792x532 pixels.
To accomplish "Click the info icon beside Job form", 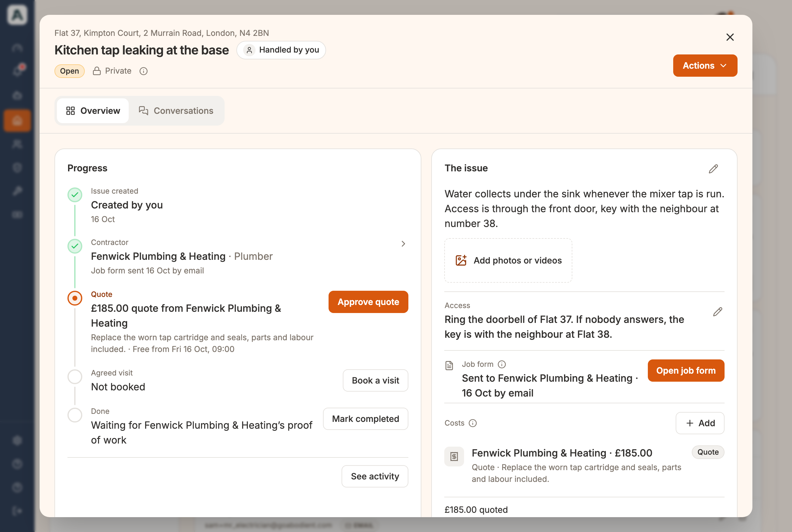I will [501, 364].
